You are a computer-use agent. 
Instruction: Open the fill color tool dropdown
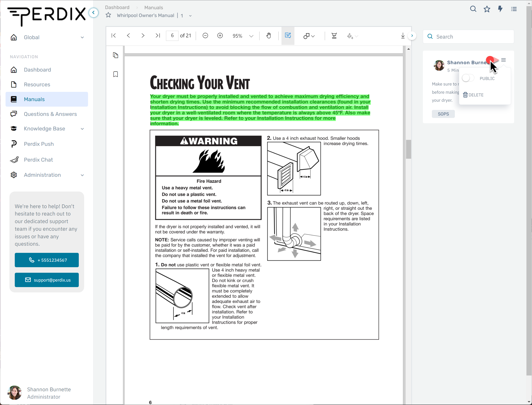click(x=352, y=36)
